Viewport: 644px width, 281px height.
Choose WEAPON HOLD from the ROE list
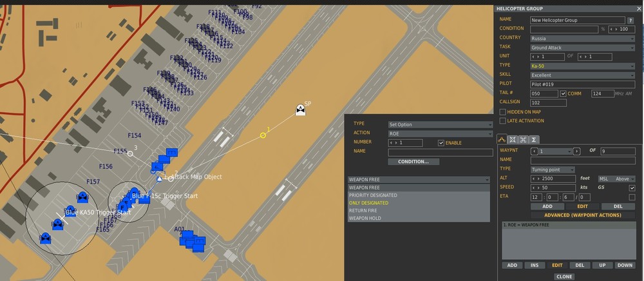tap(419, 218)
